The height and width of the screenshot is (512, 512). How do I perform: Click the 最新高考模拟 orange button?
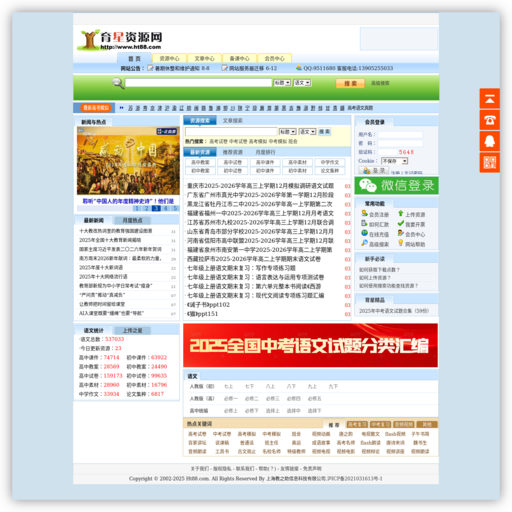click(x=96, y=108)
